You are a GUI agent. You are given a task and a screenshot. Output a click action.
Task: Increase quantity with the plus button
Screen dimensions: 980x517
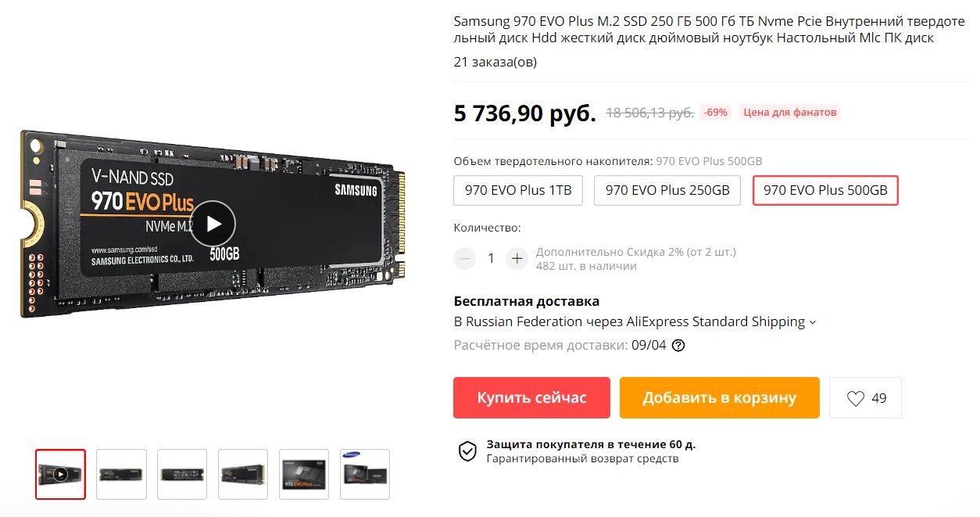pos(517,258)
